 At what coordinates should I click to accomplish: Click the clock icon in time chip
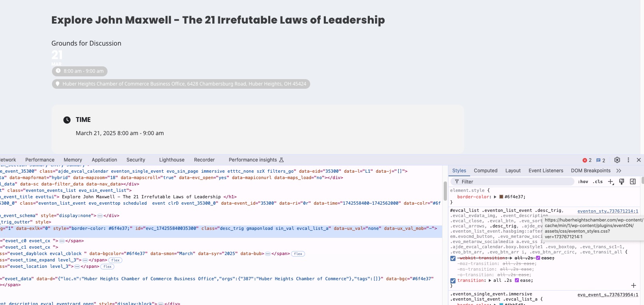click(58, 71)
